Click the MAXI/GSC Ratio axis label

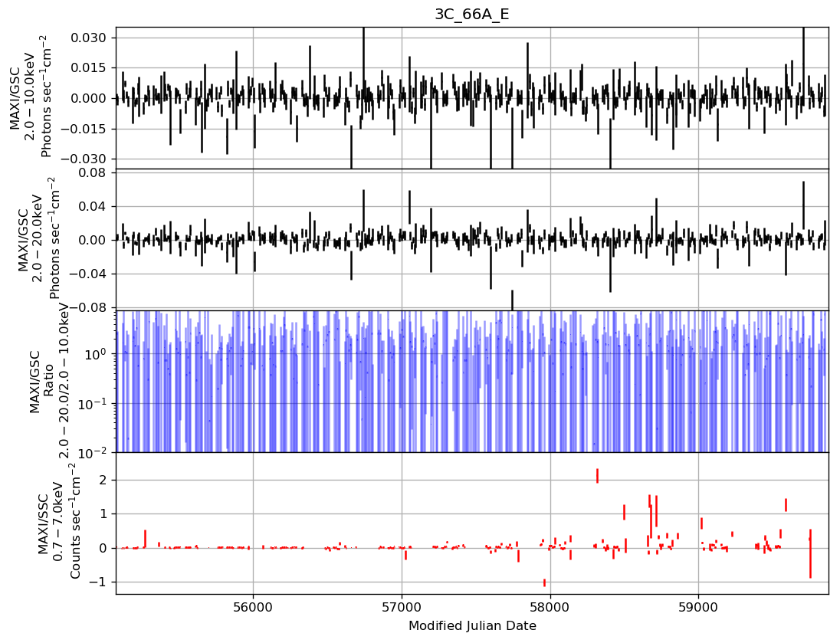(49, 382)
